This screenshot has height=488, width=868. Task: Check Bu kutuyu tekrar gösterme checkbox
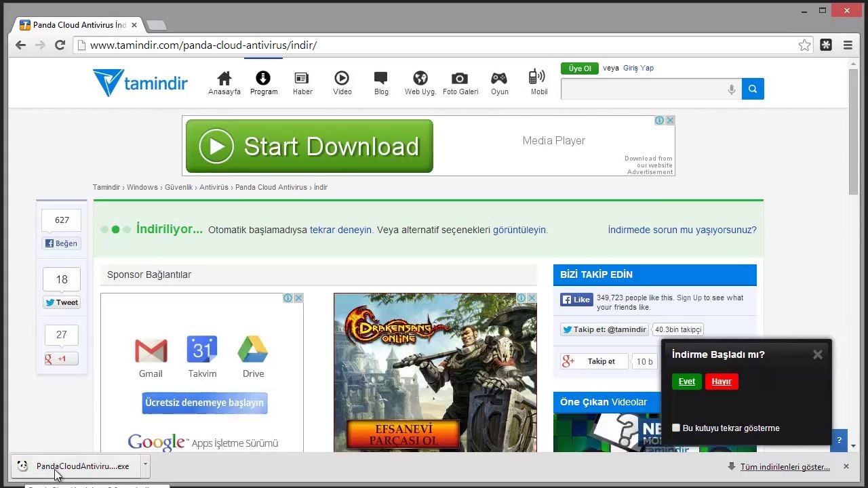click(676, 428)
